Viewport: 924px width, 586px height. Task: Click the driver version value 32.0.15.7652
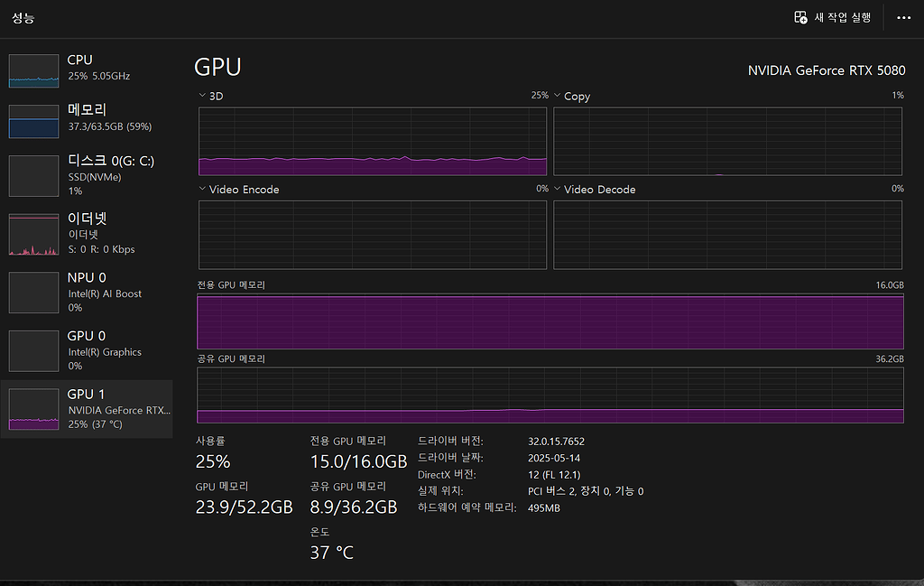point(556,442)
